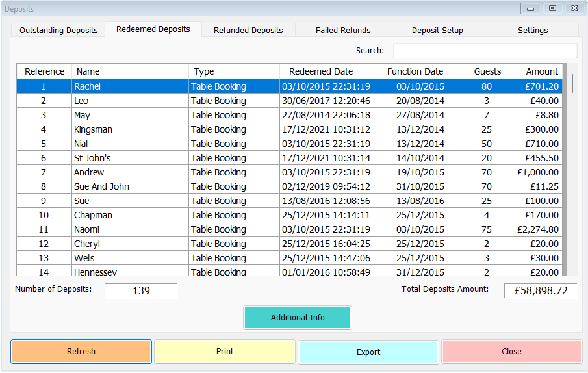This screenshot has height=373, width=588.
Task: Click the Number of Deposits value 139
Action: tap(141, 290)
